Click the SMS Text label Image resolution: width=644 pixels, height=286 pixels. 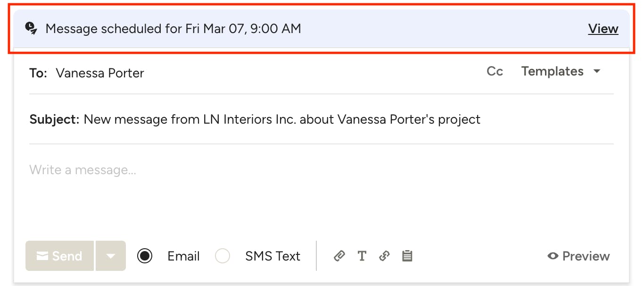coord(272,256)
